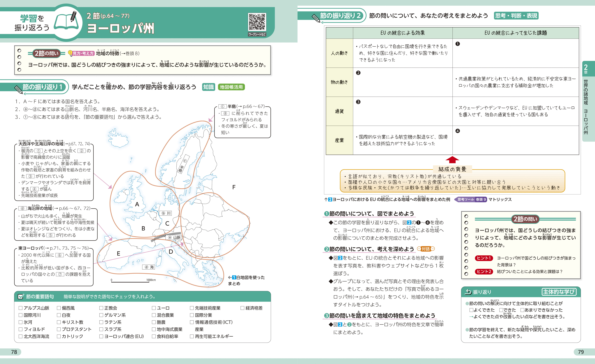The width and height of the screenshot is (595, 364).
Task: Click the purple 思考ツール 巻頭9 badge
Action: [471, 199]
